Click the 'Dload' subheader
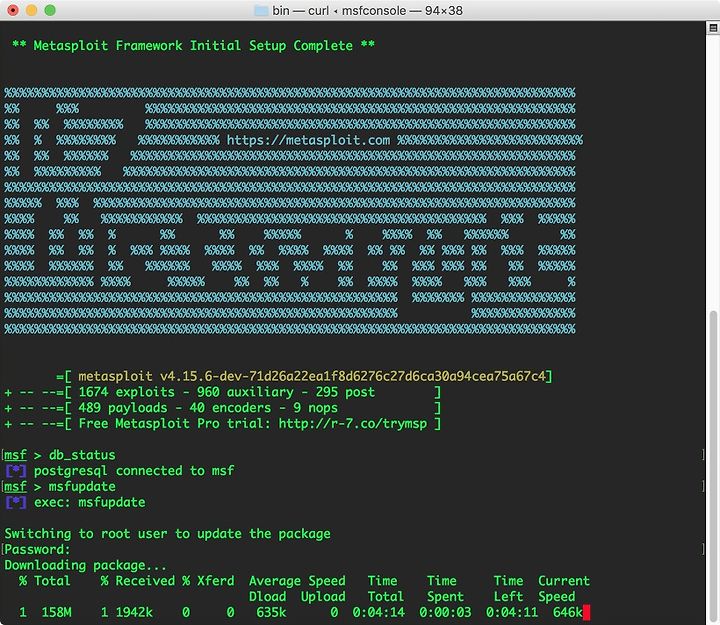This screenshot has height=625, width=720. (268, 597)
